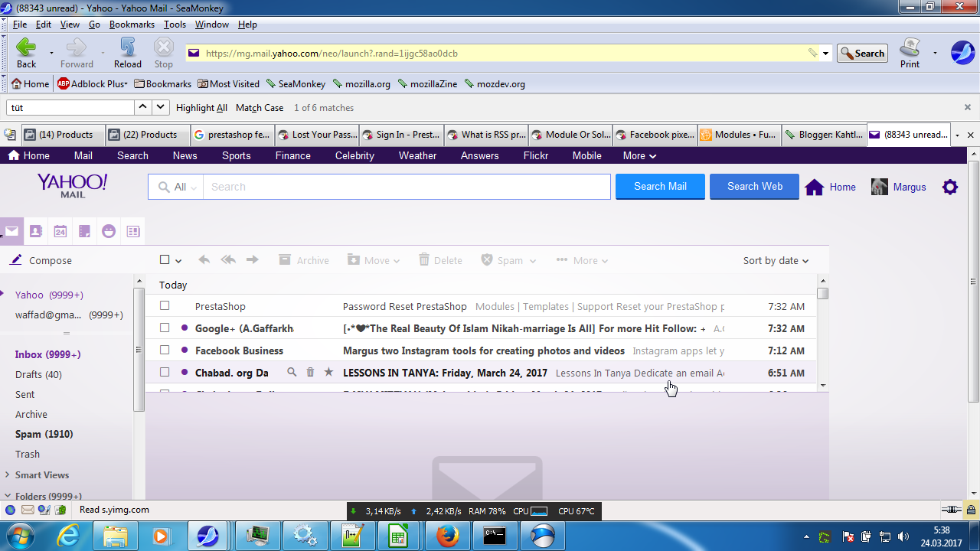Open the News Feed icon in Yahoo Mail
This screenshot has height=551, width=980.
pyautogui.click(x=133, y=231)
